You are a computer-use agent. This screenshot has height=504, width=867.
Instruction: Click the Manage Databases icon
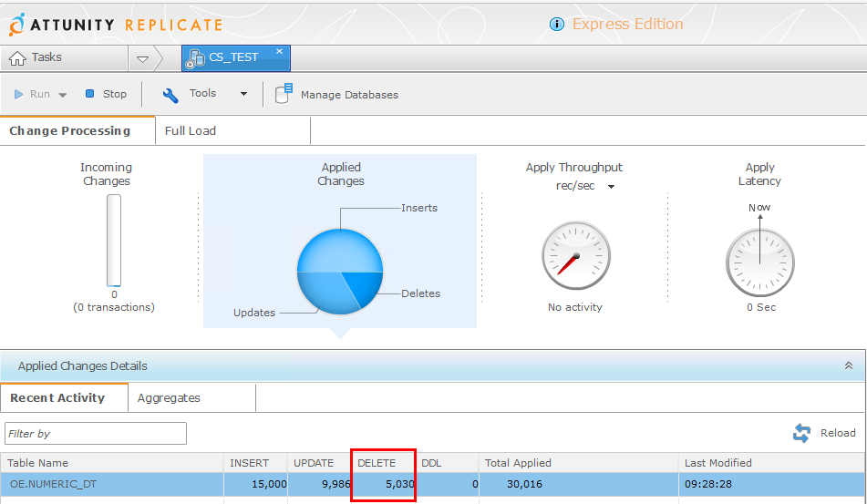tap(284, 93)
